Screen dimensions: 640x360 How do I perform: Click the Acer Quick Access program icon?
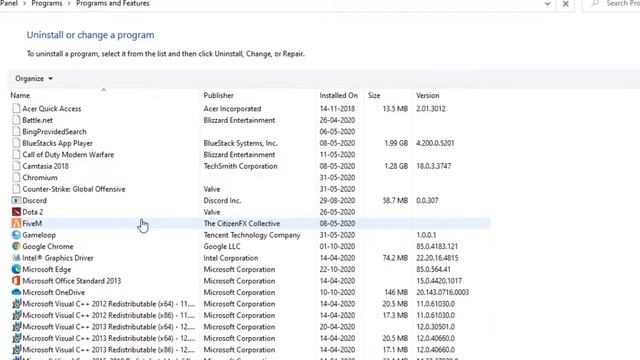tap(16, 109)
